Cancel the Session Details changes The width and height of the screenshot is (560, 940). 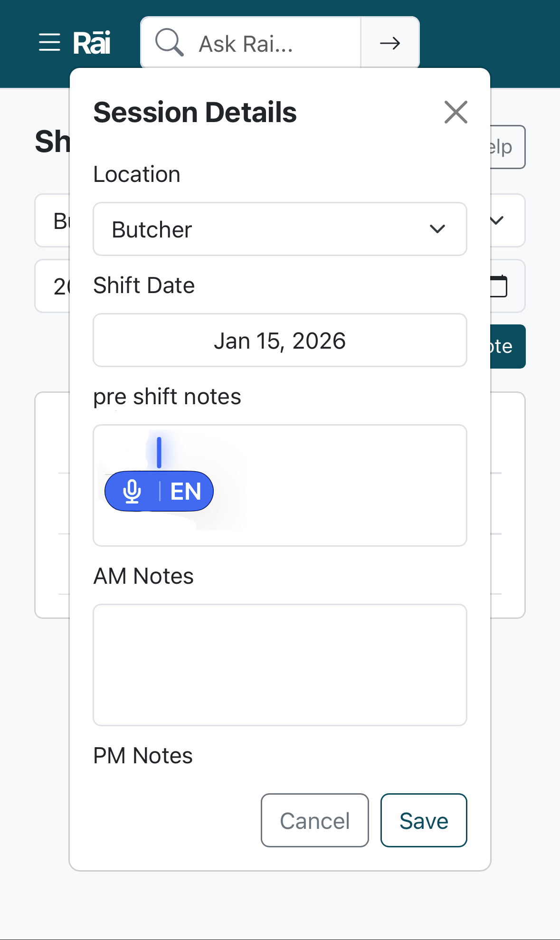(314, 820)
